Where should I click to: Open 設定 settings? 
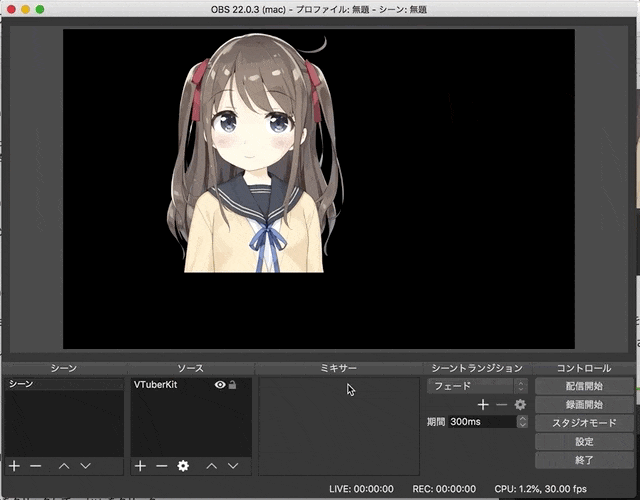tap(584, 442)
